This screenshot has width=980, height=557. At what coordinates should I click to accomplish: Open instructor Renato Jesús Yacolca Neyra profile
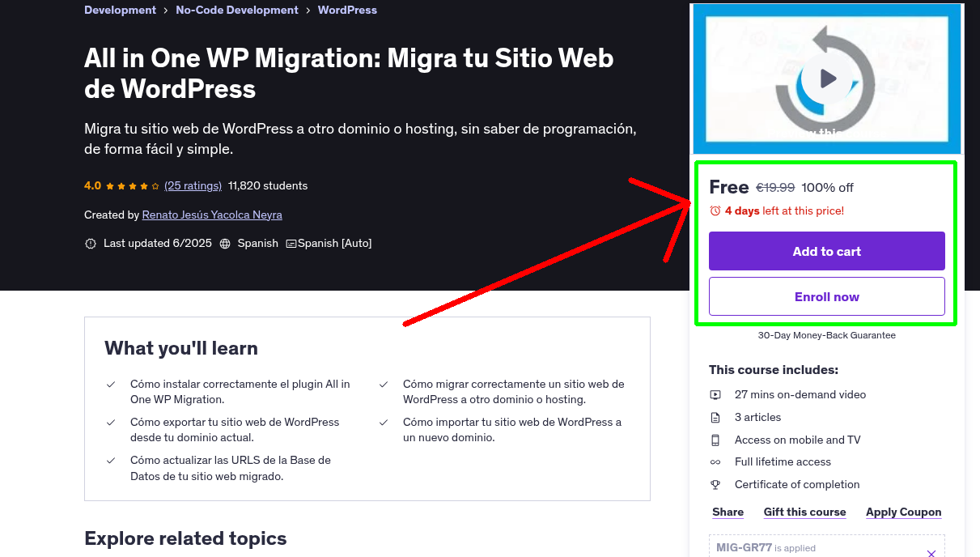pyautogui.click(x=212, y=215)
